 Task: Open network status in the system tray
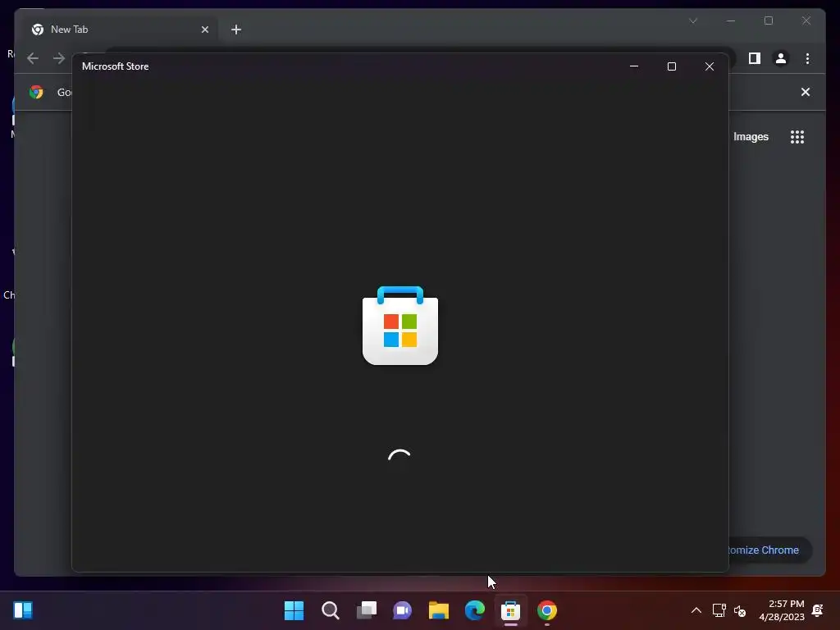coord(719,610)
